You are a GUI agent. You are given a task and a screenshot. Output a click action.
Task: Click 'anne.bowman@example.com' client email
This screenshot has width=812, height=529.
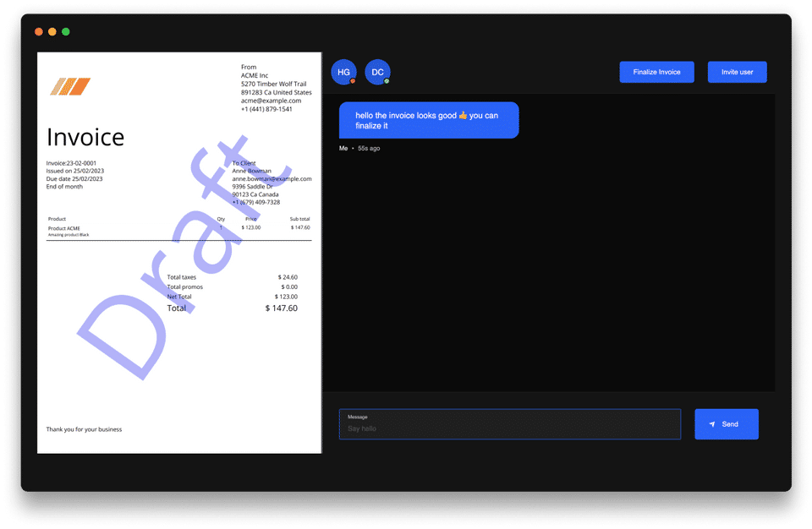[x=272, y=178]
